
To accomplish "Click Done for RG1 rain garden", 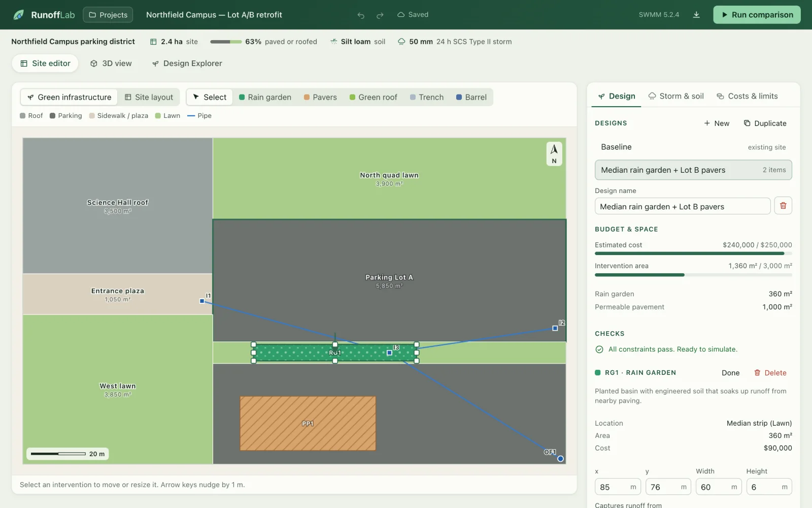I will point(730,373).
